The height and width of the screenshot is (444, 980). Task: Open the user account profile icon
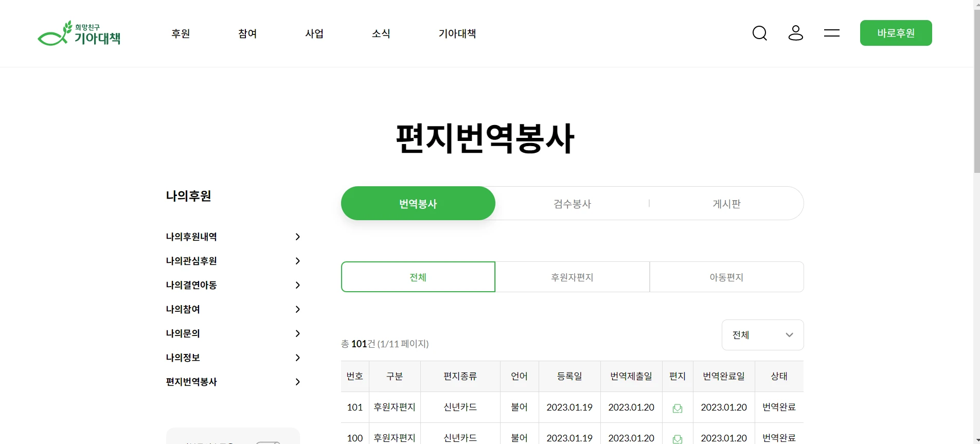coord(796,33)
